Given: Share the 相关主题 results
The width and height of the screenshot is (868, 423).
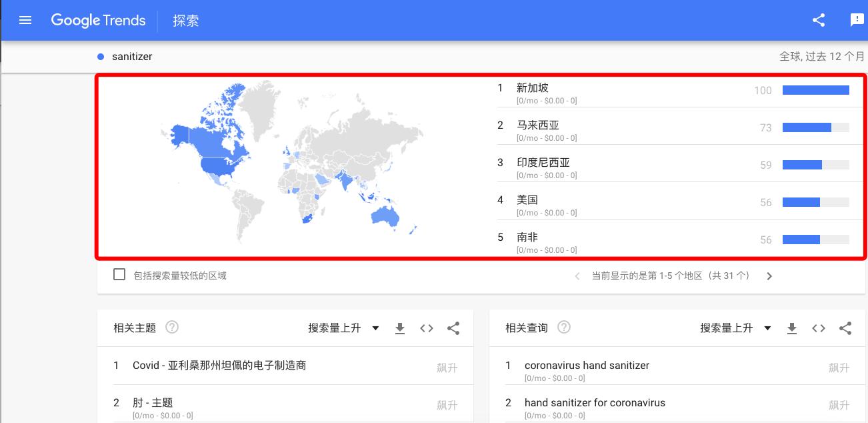Looking at the screenshot, I should [453, 328].
